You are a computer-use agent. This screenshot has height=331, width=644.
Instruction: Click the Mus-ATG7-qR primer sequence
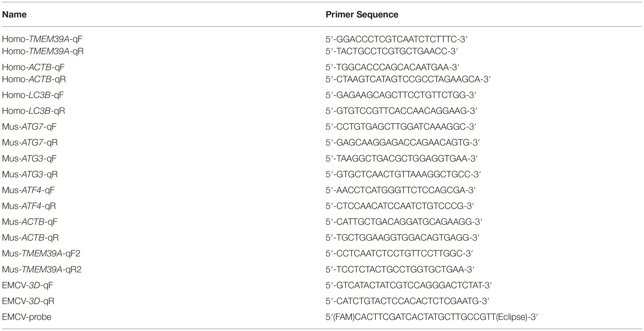coord(402,143)
